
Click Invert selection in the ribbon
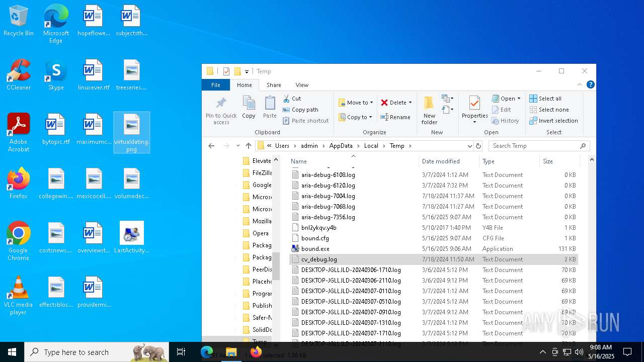point(553,121)
